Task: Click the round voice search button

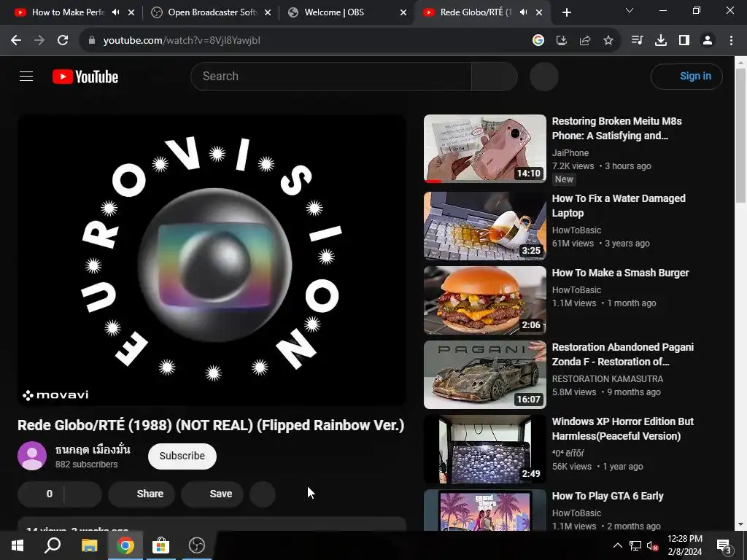Action: (x=544, y=76)
